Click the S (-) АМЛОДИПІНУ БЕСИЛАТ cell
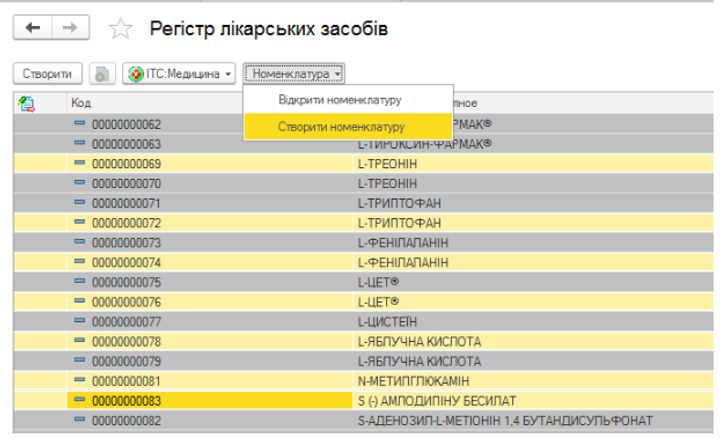Image resolution: width=720 pixels, height=440 pixels. coord(437,401)
